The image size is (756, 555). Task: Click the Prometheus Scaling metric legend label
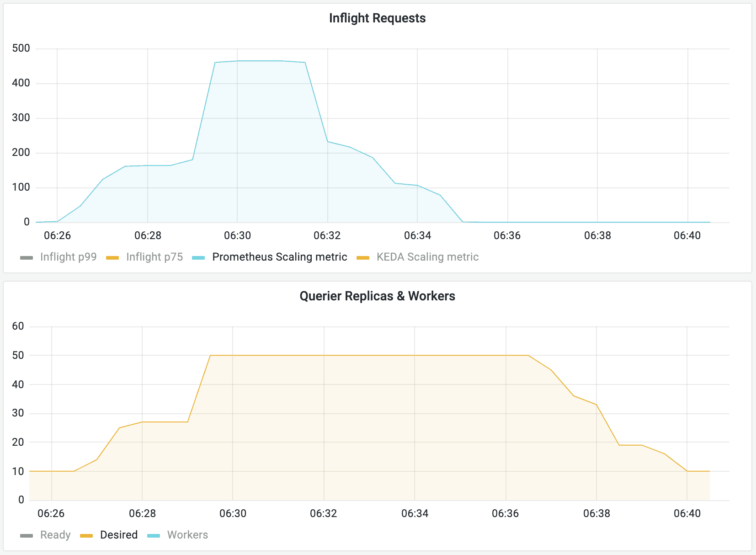click(x=279, y=257)
